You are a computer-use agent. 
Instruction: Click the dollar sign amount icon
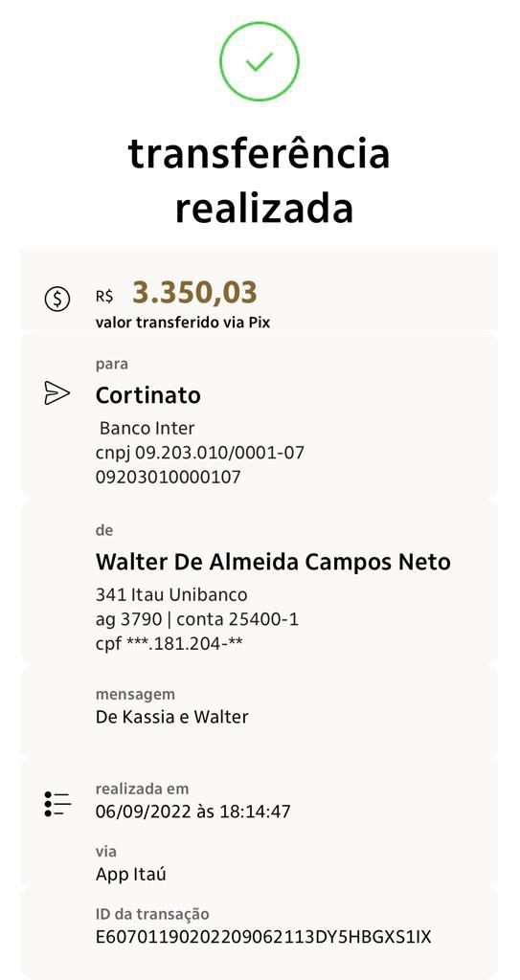coord(57,300)
